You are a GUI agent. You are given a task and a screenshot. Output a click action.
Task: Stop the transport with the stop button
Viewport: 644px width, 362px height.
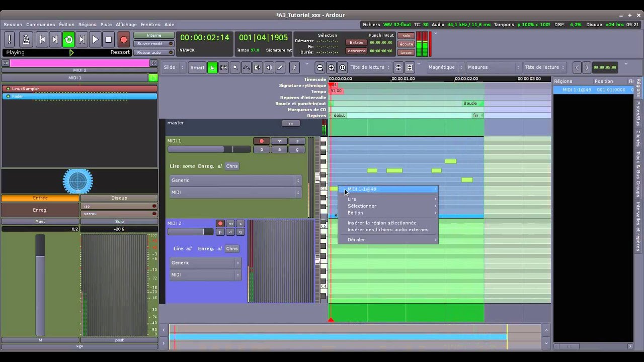point(108,39)
